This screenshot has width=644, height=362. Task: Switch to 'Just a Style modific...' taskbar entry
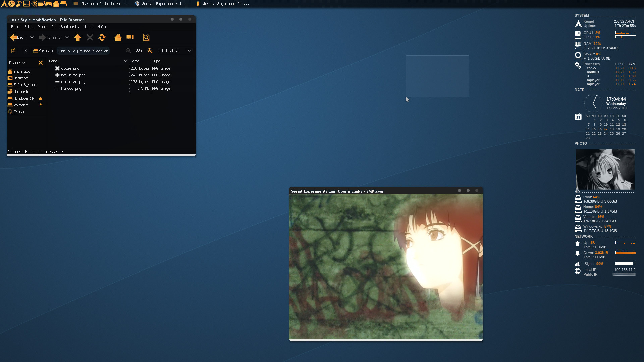tap(223, 4)
